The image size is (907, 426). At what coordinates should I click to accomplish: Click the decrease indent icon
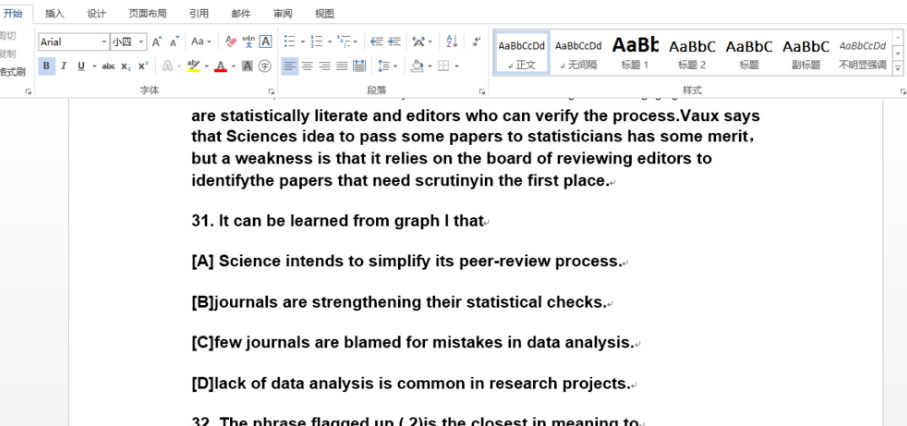(376, 42)
